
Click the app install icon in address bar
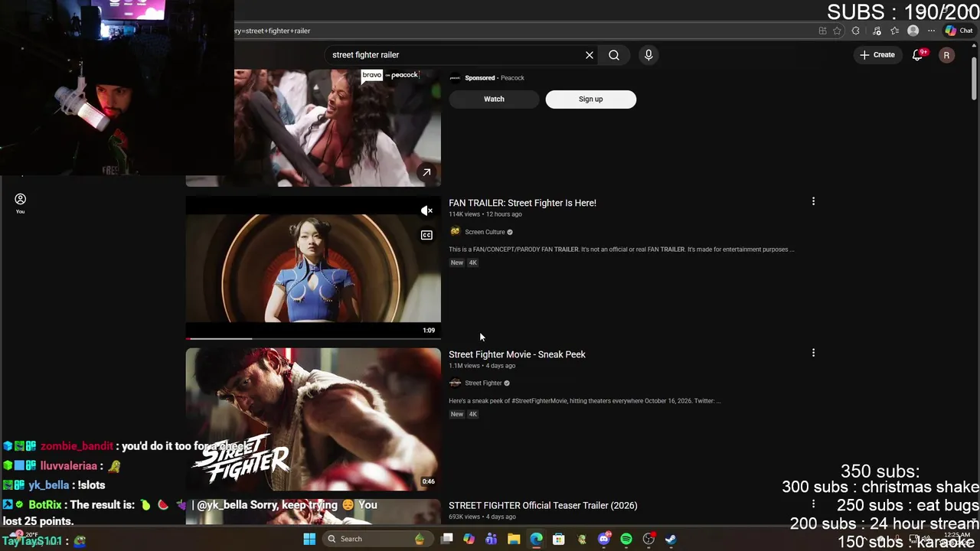click(x=822, y=31)
